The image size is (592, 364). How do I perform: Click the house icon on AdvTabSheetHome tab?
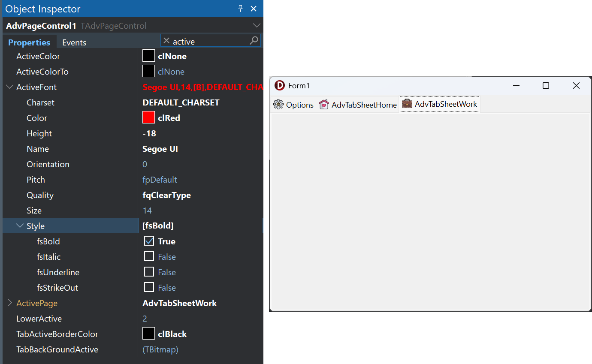pyautogui.click(x=324, y=104)
